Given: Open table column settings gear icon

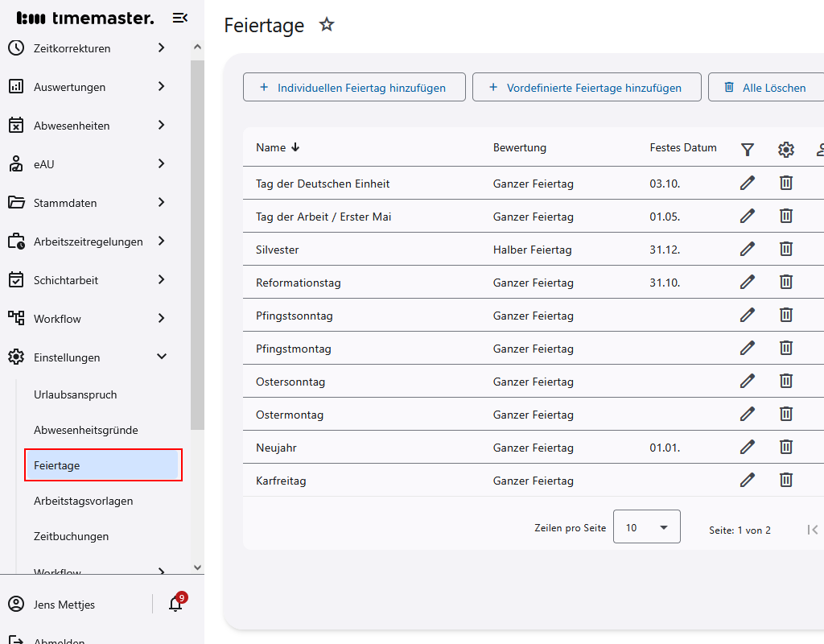Looking at the screenshot, I should tap(786, 149).
